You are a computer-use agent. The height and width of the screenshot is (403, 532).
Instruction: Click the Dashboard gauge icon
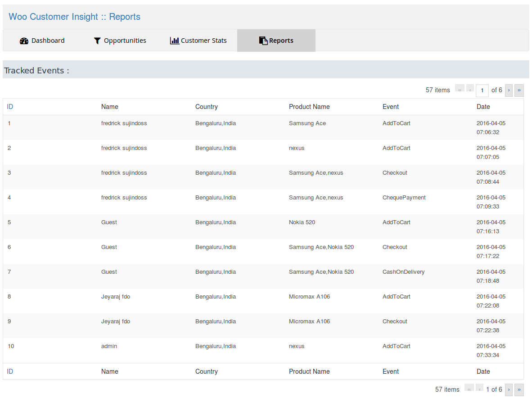pyautogui.click(x=24, y=41)
